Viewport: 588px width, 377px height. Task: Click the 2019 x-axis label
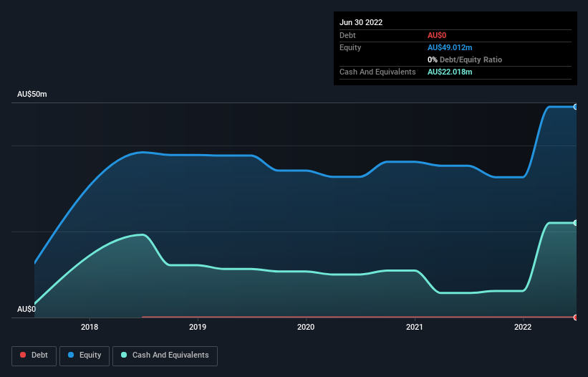tap(198, 327)
